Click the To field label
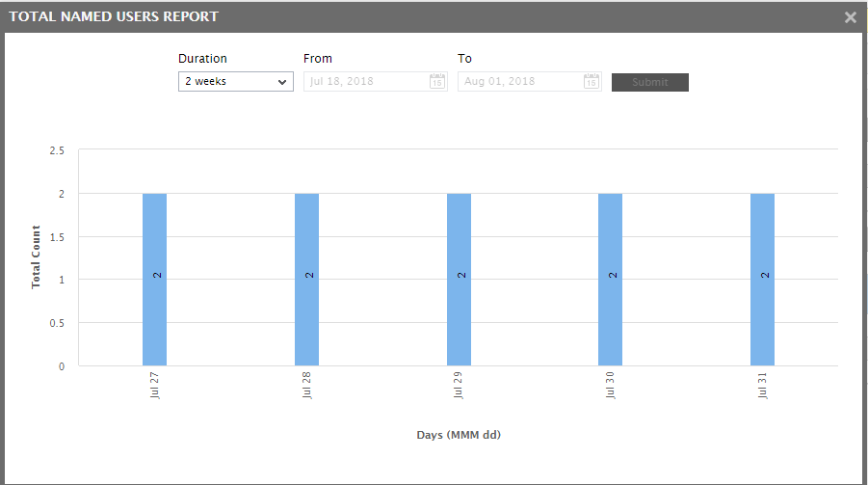 464,59
